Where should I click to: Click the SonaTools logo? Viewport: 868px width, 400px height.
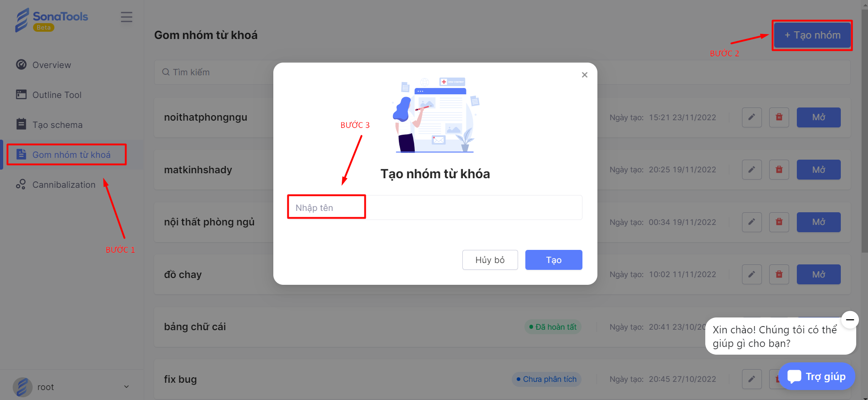click(x=52, y=20)
